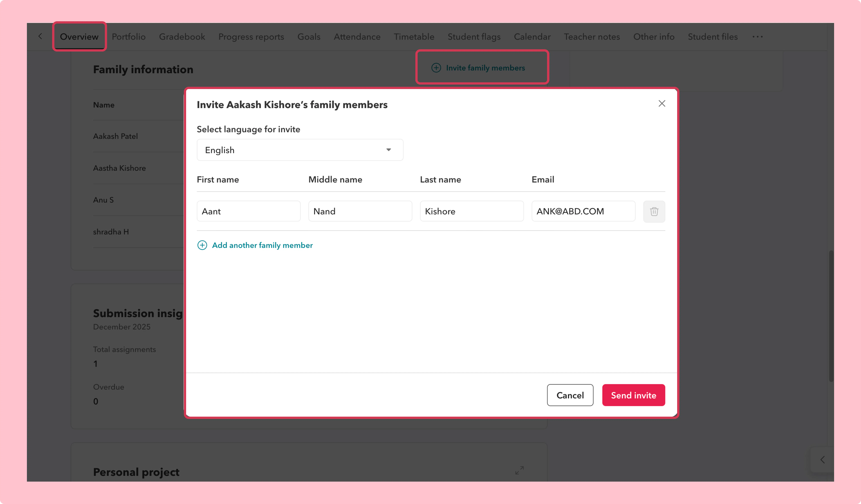Open the Teacher notes tab
The height and width of the screenshot is (504, 861).
592,37
